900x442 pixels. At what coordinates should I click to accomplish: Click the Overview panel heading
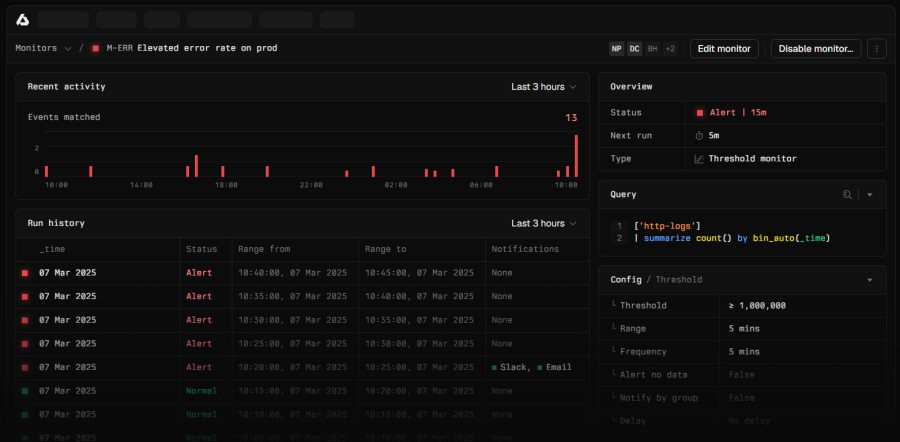(x=631, y=87)
